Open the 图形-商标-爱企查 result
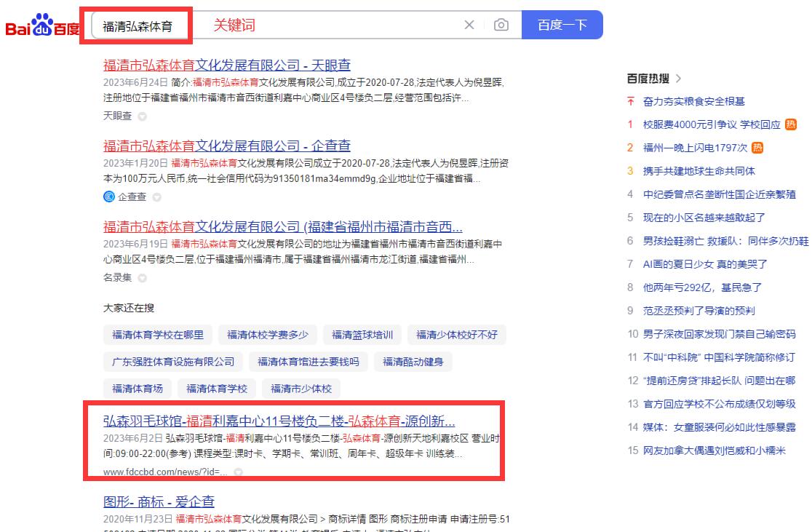 pyautogui.click(x=159, y=501)
